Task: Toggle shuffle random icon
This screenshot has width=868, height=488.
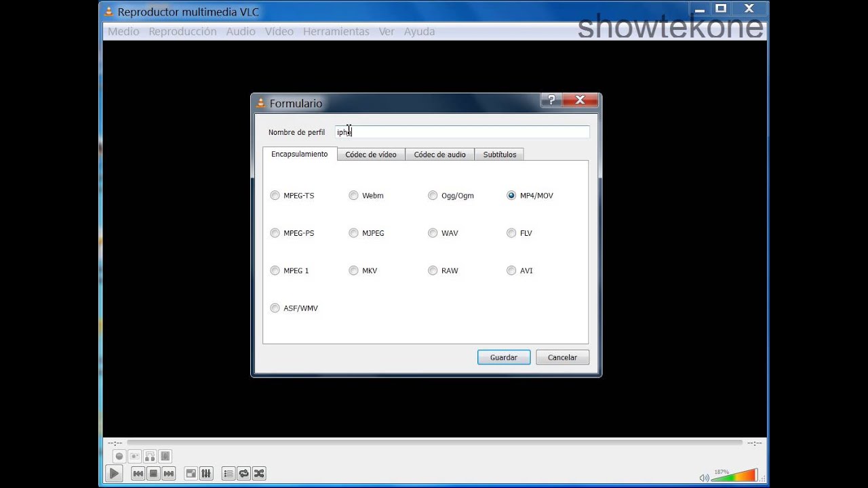Action: click(259, 474)
